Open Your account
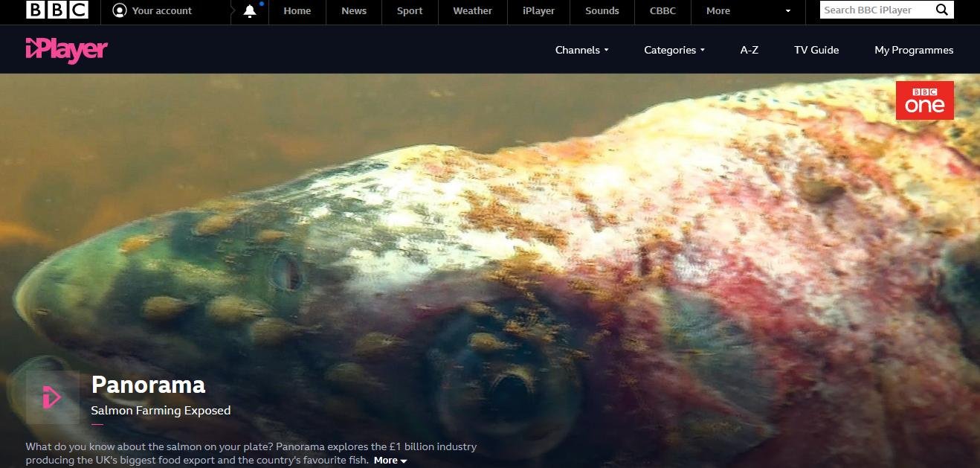The width and height of the screenshot is (980, 468). click(152, 10)
